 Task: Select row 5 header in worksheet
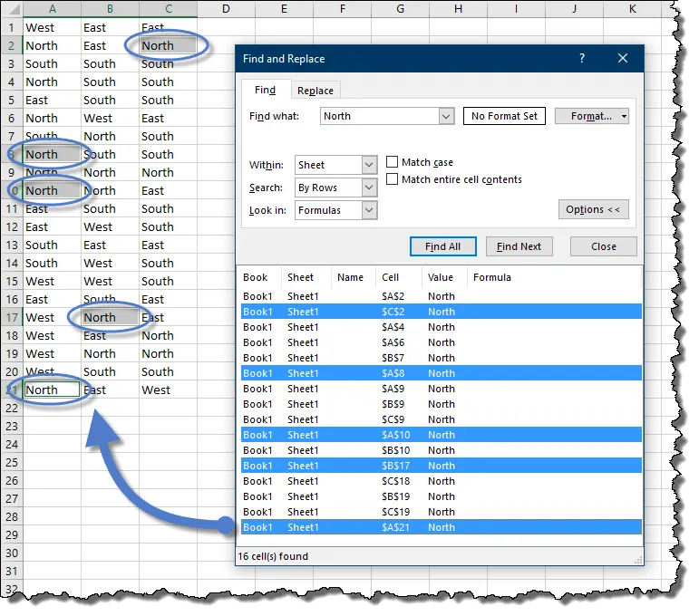pos(12,101)
